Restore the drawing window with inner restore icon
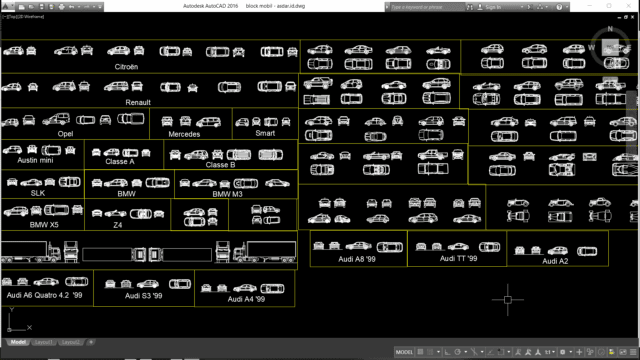 click(625, 17)
